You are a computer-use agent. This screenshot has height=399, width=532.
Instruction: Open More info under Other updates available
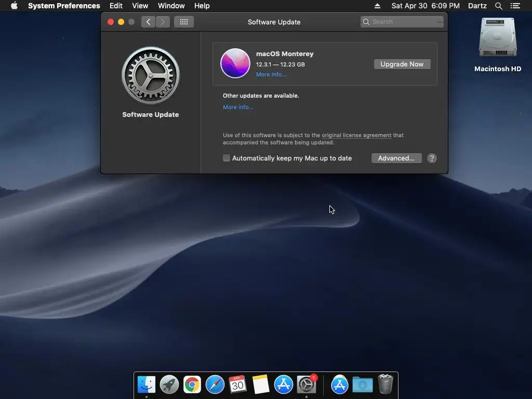pos(238,107)
